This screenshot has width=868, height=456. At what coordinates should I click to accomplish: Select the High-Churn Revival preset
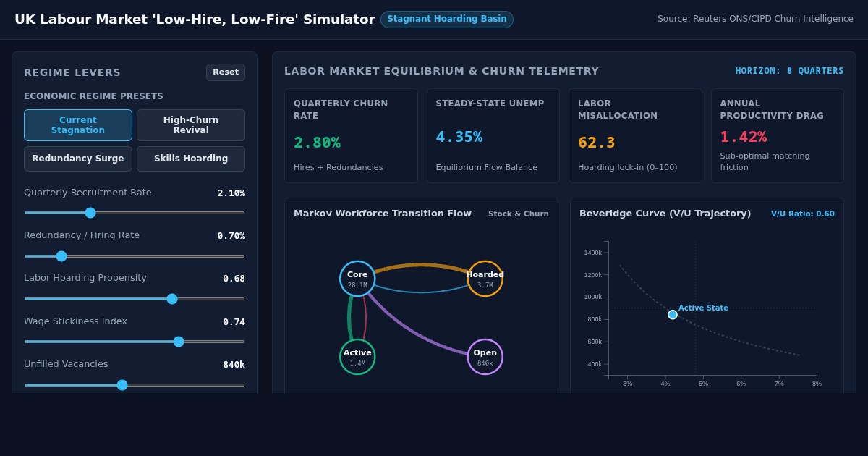(191, 125)
